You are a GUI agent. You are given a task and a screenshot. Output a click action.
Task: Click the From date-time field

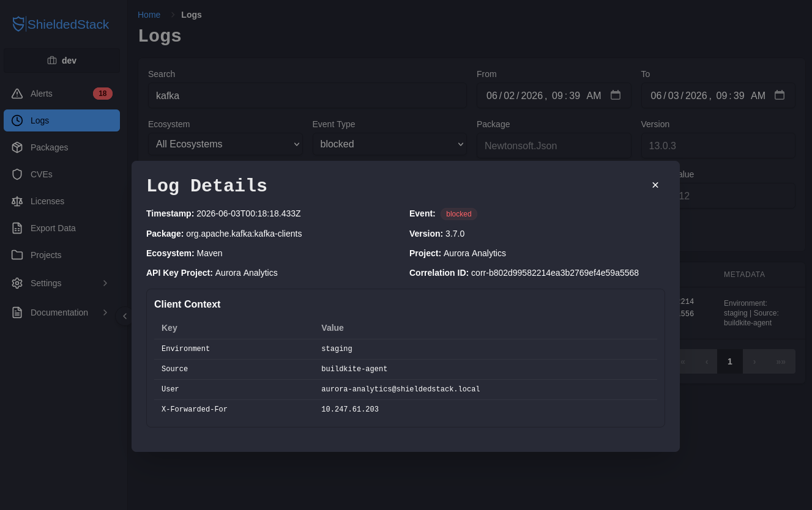554,95
